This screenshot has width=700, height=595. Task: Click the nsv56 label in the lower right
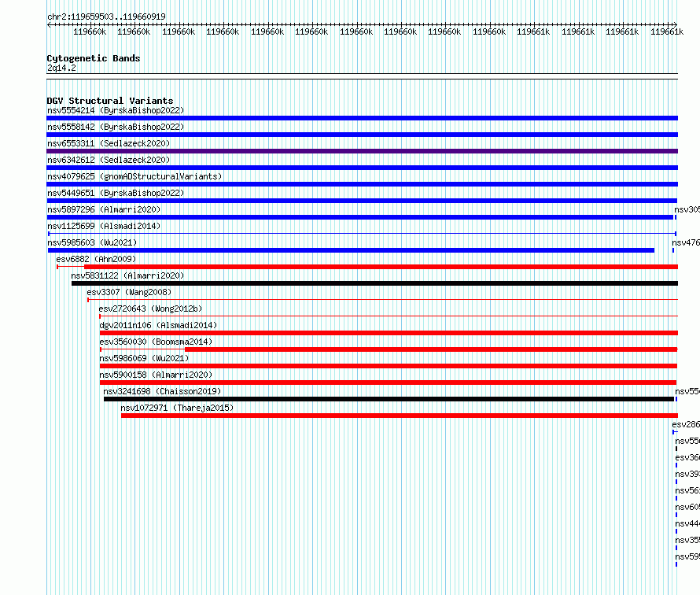[x=687, y=490]
